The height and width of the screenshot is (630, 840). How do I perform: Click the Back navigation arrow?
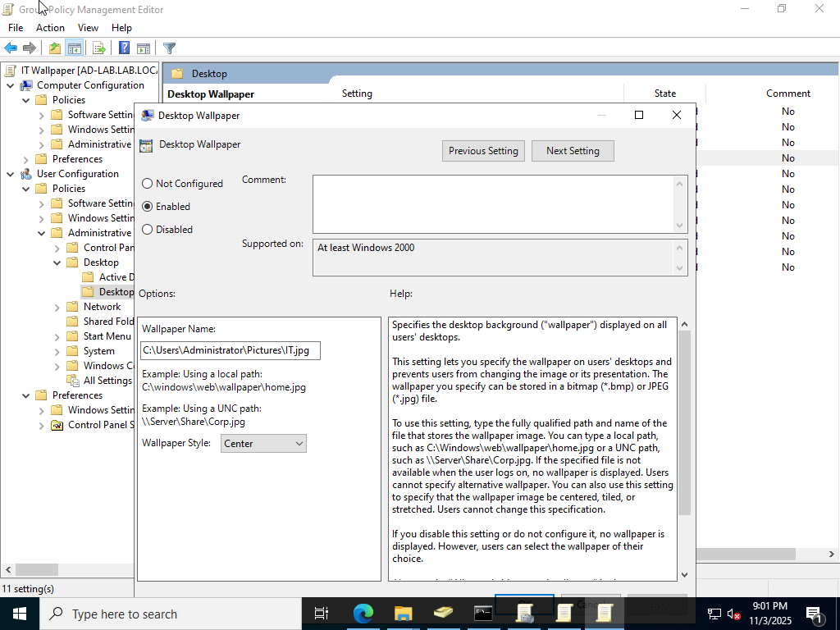point(10,48)
